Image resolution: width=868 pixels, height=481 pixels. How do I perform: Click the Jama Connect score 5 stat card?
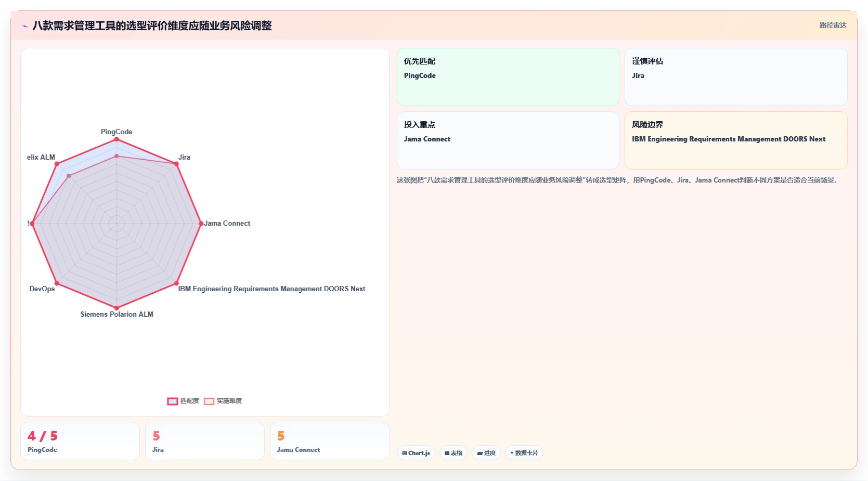click(x=330, y=441)
